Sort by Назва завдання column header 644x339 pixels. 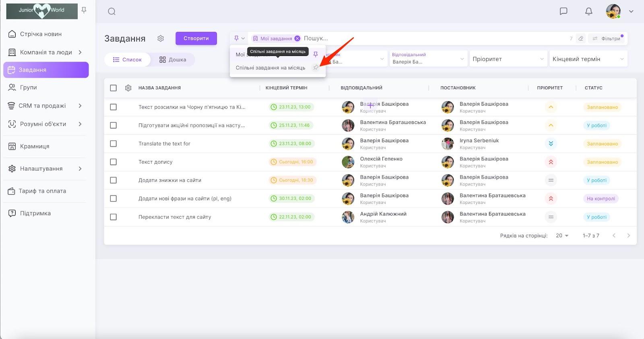(159, 88)
